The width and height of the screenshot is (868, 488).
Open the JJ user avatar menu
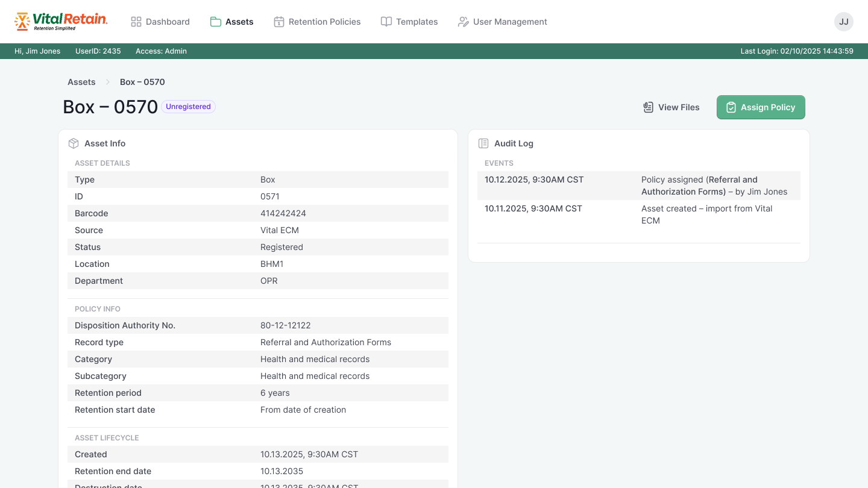pyautogui.click(x=844, y=22)
